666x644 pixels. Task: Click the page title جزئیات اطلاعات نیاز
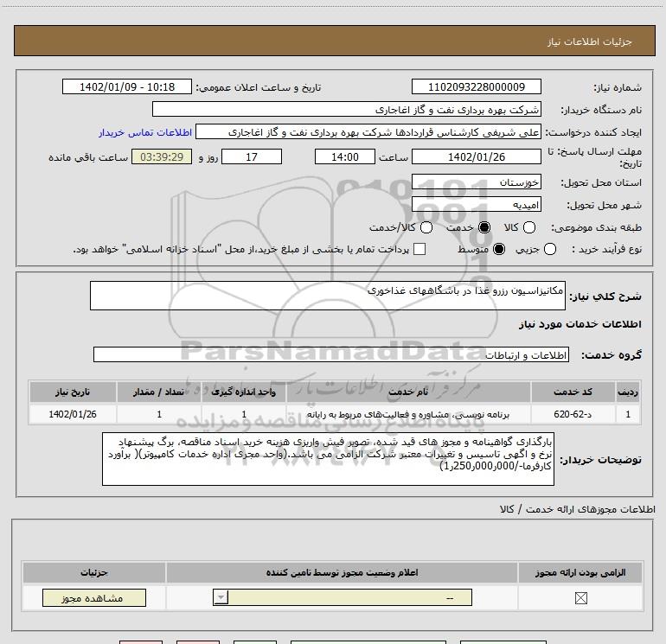pos(589,41)
